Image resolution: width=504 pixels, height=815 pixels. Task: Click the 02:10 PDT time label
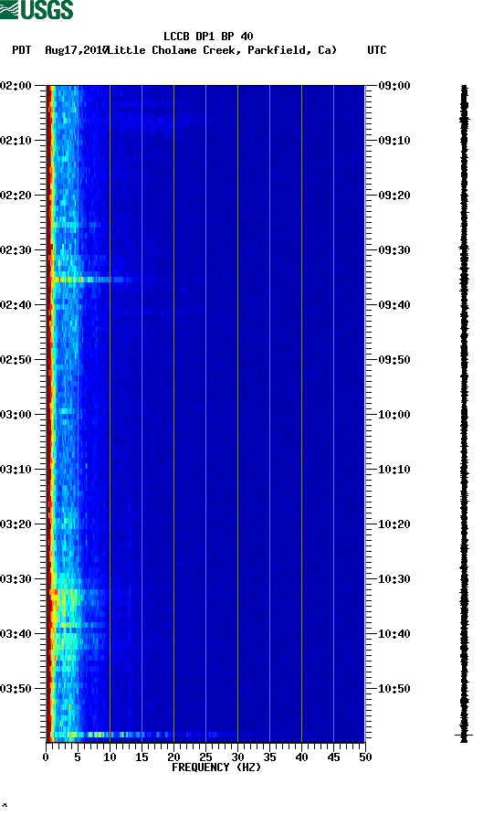click(16, 141)
